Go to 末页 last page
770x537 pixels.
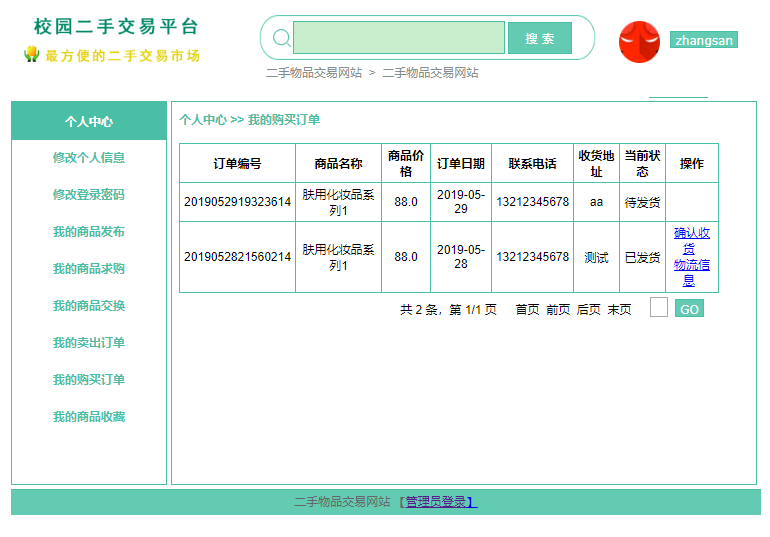pos(619,309)
